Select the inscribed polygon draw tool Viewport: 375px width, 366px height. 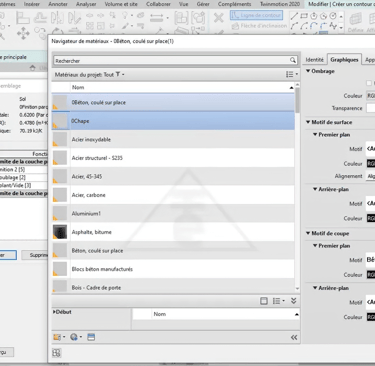(x=314, y=16)
